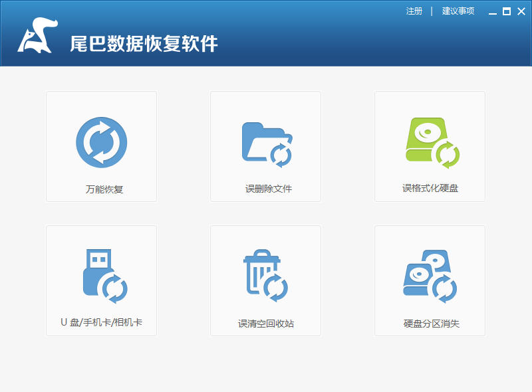Maximize the recovery software window

[507, 11]
